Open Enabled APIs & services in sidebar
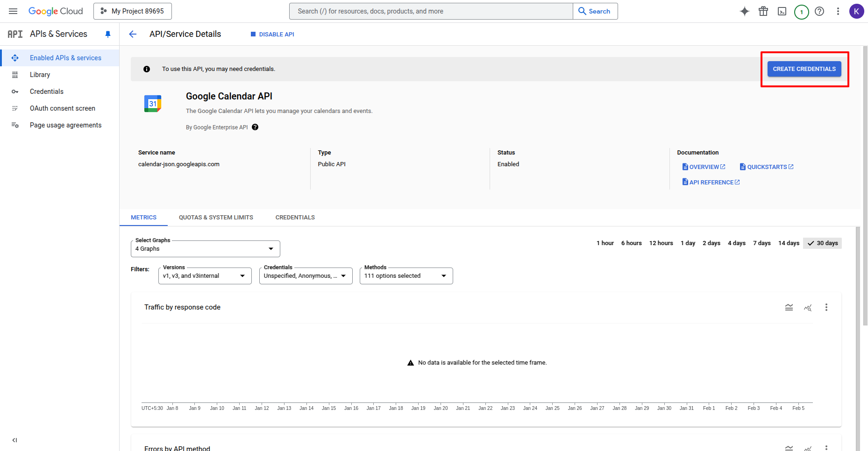Viewport: 868px width, 451px height. point(60,58)
